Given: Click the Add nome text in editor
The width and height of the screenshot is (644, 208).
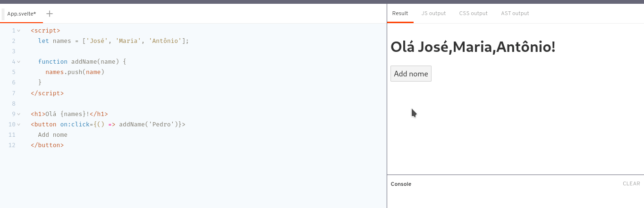Looking at the screenshot, I should [x=53, y=135].
